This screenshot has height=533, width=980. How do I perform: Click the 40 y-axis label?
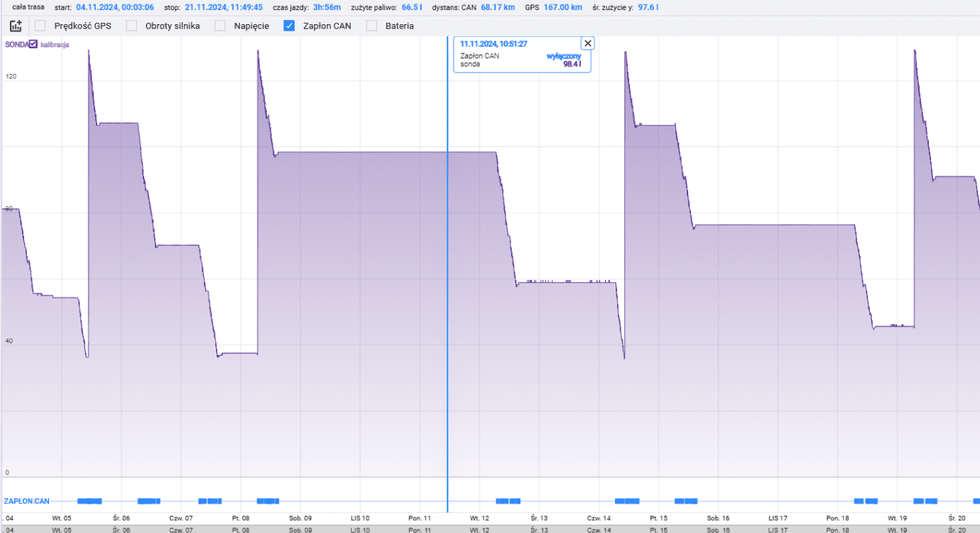point(9,341)
